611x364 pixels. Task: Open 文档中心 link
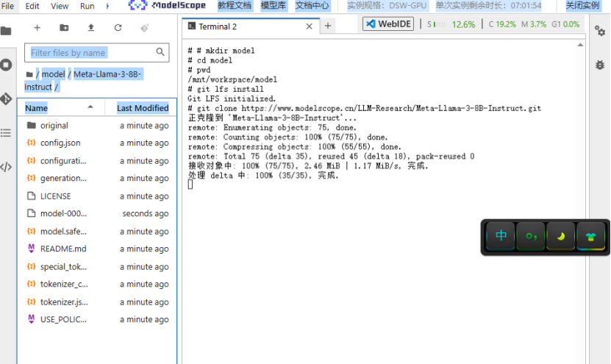pos(312,5)
